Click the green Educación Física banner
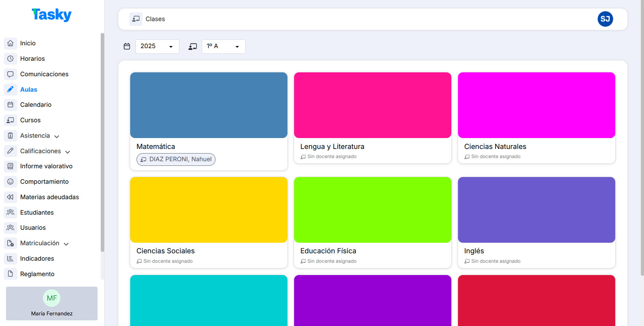This screenshot has width=644, height=326. (373, 210)
